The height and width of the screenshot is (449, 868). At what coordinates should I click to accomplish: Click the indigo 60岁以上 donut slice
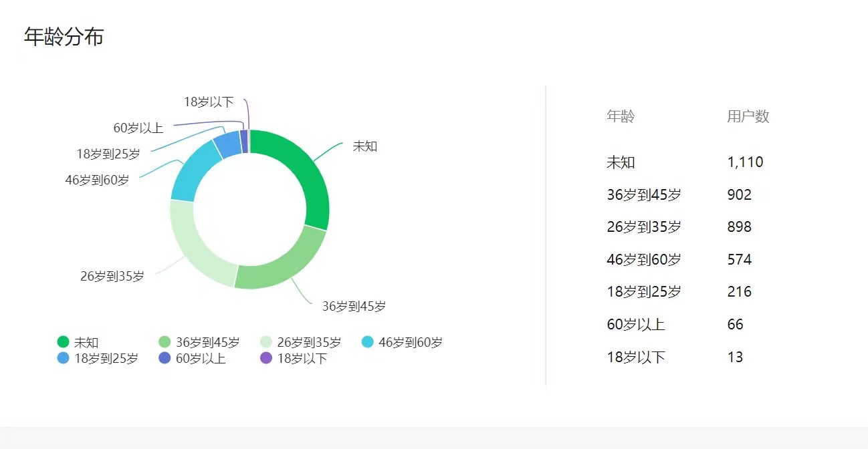click(244, 142)
